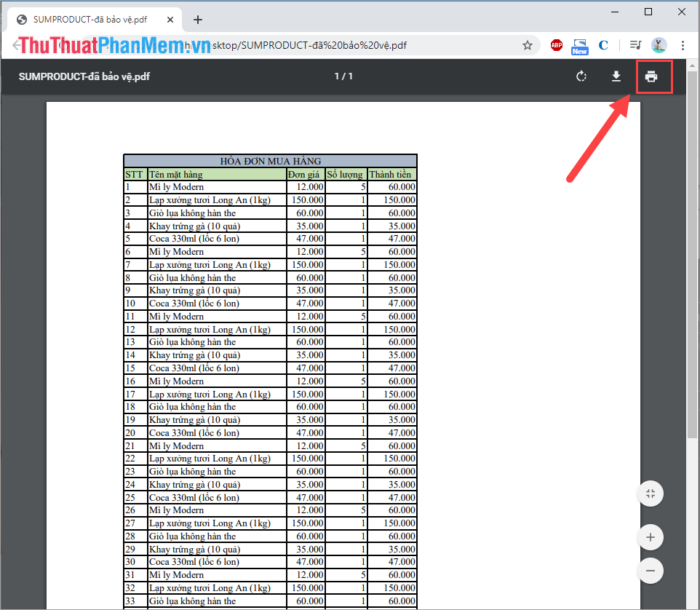Viewport: 700px width, 610px height.
Task: Click the blue C extension icon
Action: point(603,45)
